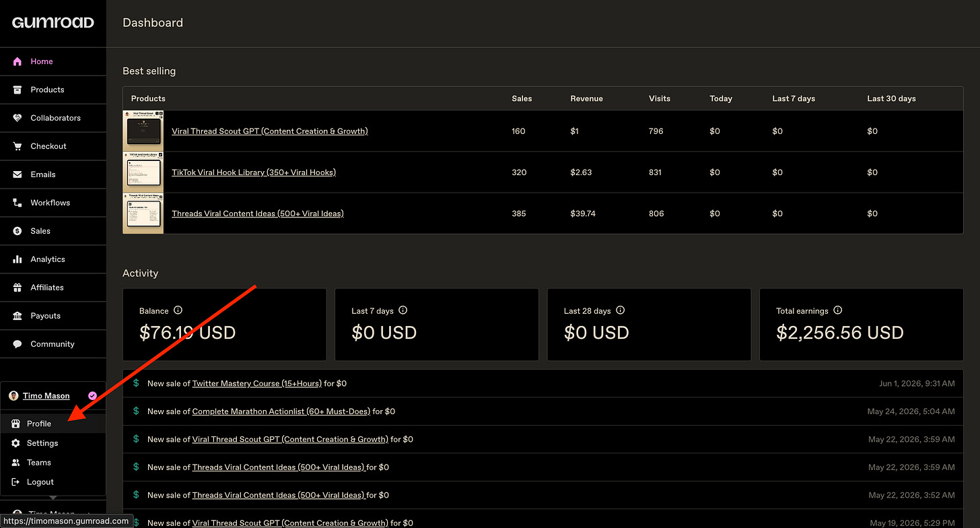Click the Revenue column header
The width and height of the screenshot is (980, 528).
click(x=586, y=98)
